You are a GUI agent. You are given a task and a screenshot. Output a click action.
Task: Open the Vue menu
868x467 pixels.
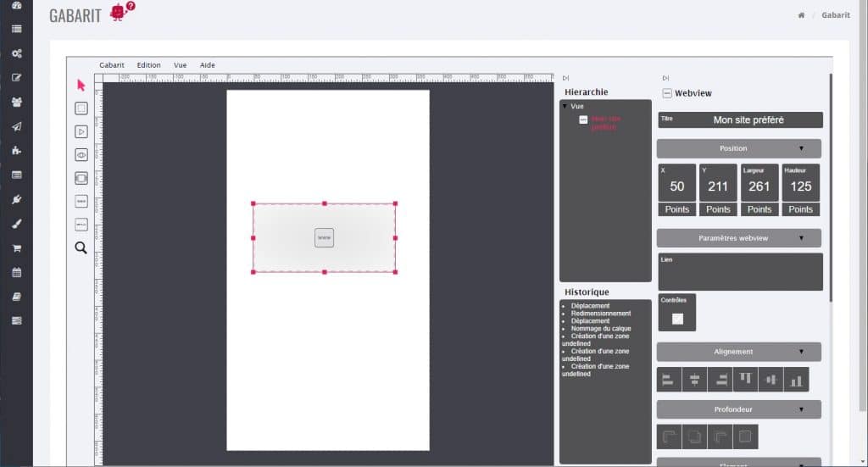181,65
